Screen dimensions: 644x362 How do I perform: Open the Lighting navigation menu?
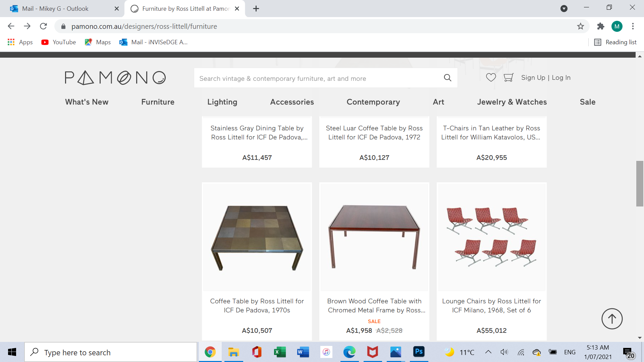[x=222, y=102]
